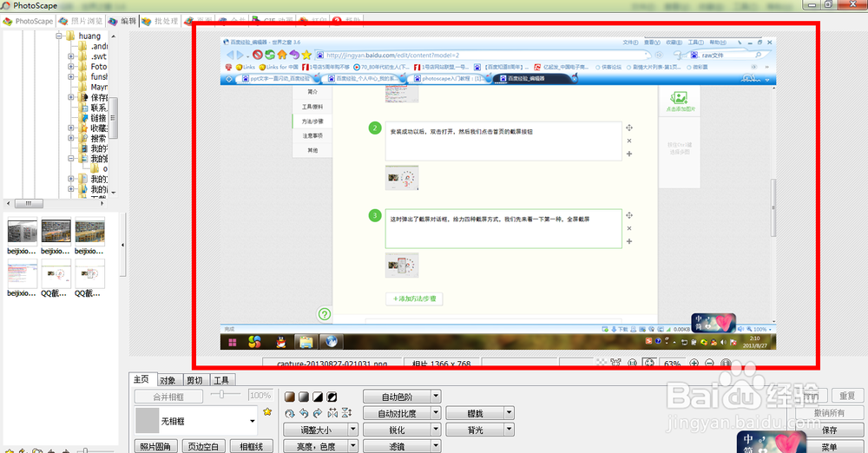The width and height of the screenshot is (868, 453).
Task: Click the 朦胧 bloom button
Action: pyautogui.click(x=475, y=413)
